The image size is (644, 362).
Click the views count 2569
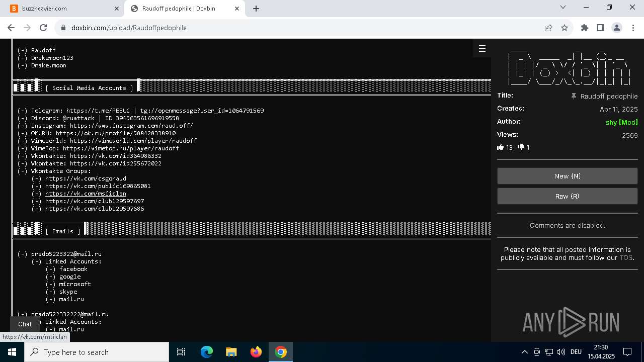pos(629,135)
